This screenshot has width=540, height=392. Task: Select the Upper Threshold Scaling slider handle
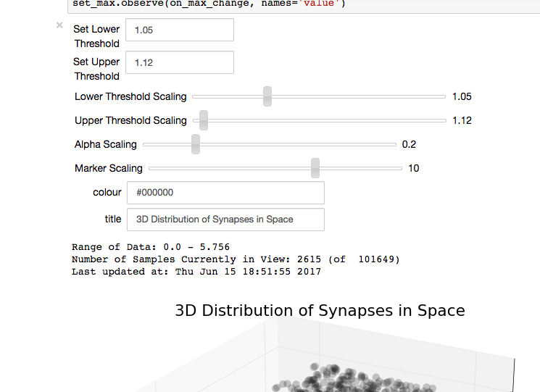[204, 120]
